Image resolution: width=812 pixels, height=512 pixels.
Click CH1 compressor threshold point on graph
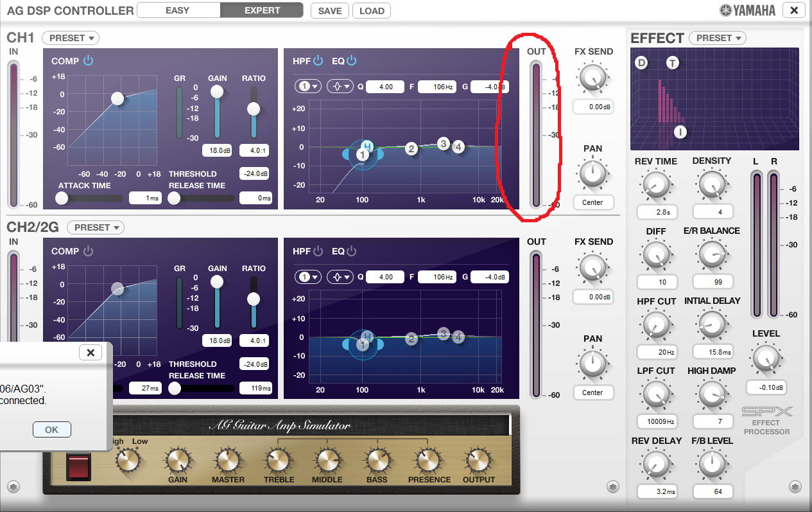117,98
